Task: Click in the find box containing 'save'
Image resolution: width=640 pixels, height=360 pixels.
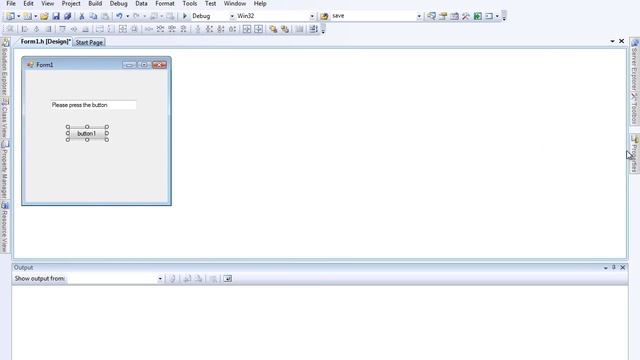Action: click(373, 16)
